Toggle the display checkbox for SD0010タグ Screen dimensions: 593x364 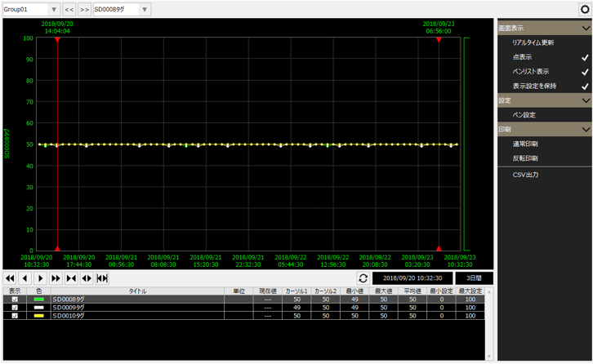(x=15, y=315)
